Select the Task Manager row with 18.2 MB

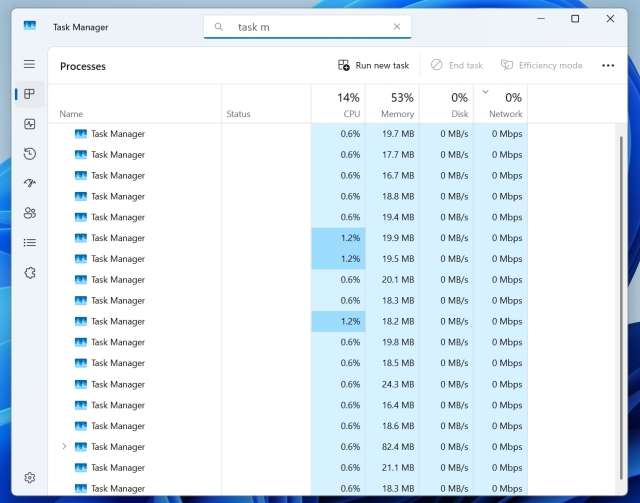tap(288, 321)
